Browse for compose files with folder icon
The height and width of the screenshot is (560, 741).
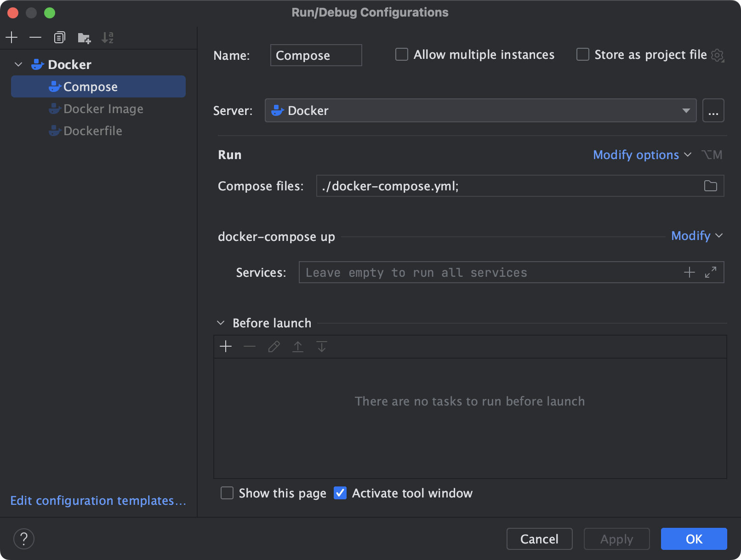point(710,186)
